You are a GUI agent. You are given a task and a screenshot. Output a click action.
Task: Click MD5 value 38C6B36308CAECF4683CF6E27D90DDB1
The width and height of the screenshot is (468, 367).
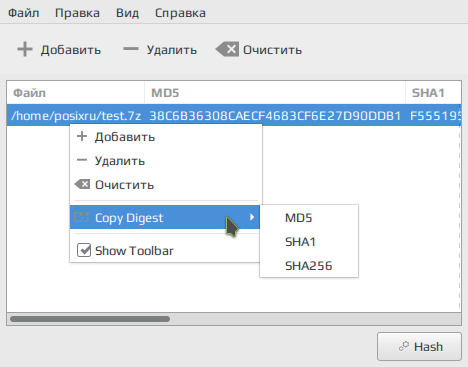click(x=275, y=116)
